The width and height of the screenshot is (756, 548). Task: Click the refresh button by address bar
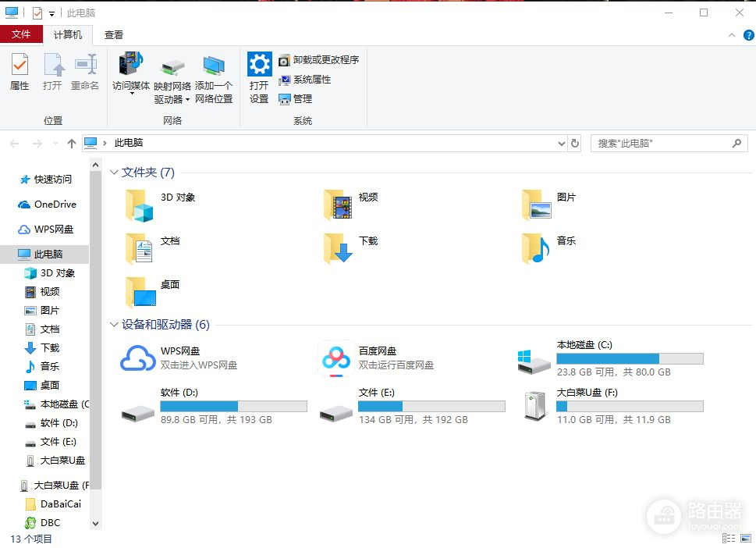pyautogui.click(x=575, y=144)
